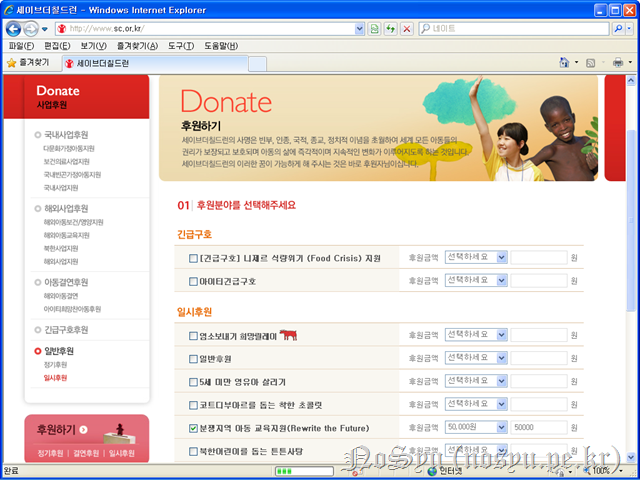Image resolution: width=640 pixels, height=480 pixels.
Task: Expand the address bar URL history dropdown
Action: [x=361, y=29]
